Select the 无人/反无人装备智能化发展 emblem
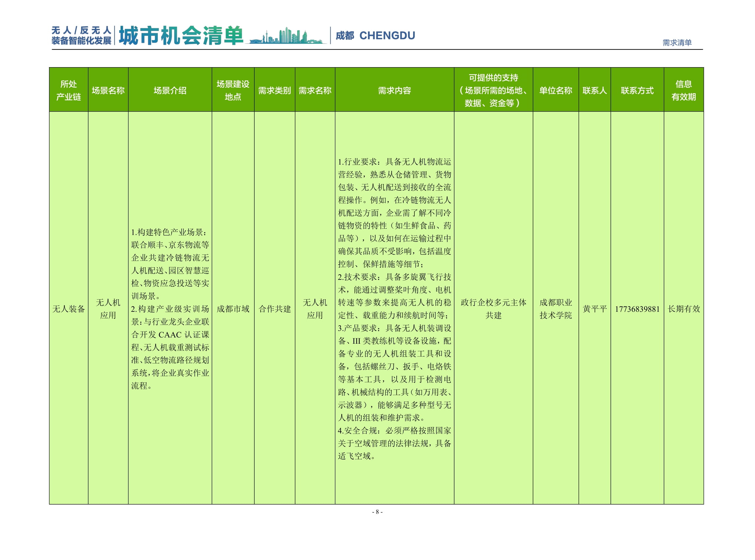 pyautogui.click(x=81, y=35)
